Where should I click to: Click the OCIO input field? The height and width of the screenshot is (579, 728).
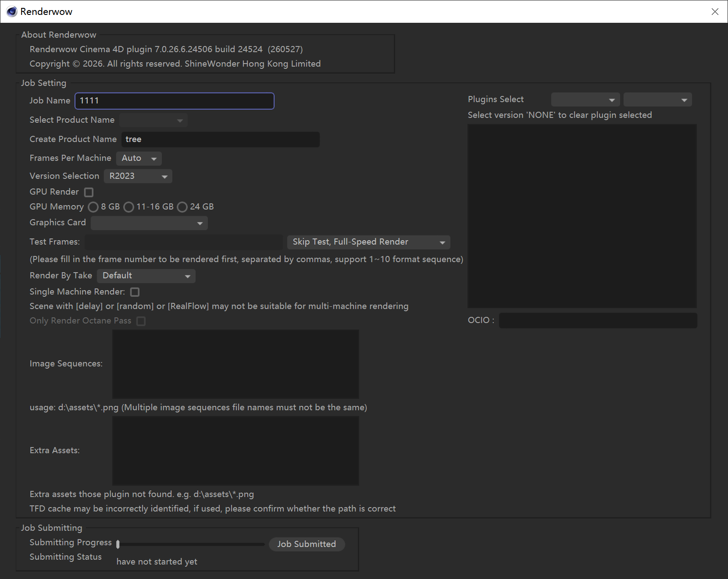click(598, 320)
